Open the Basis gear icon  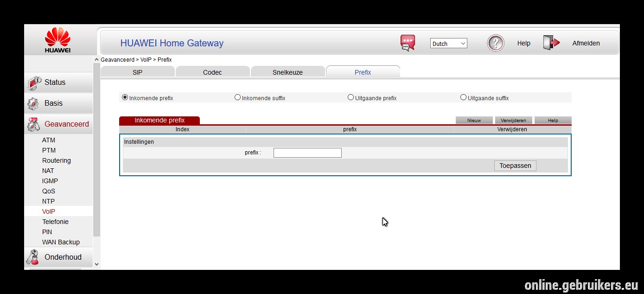[x=33, y=103]
